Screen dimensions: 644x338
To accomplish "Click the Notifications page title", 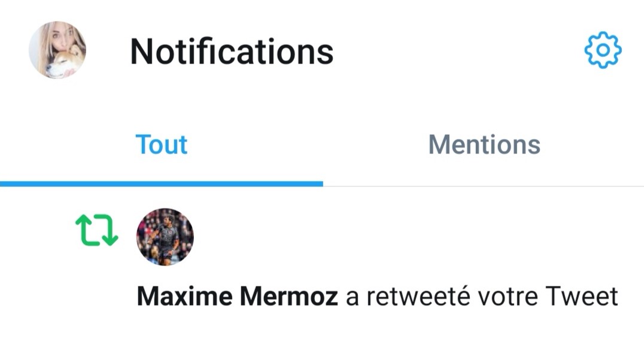I will 232,51.
